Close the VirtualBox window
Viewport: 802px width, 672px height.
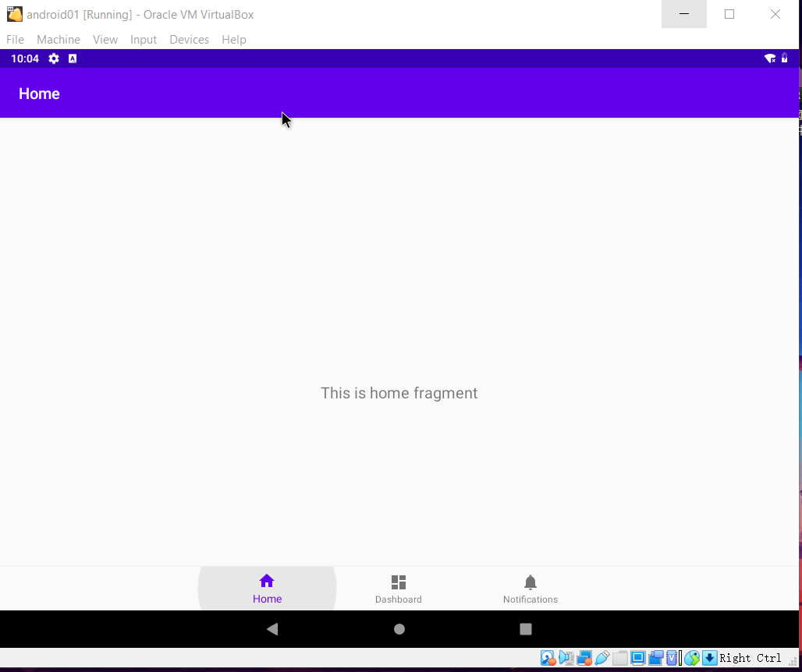click(775, 14)
